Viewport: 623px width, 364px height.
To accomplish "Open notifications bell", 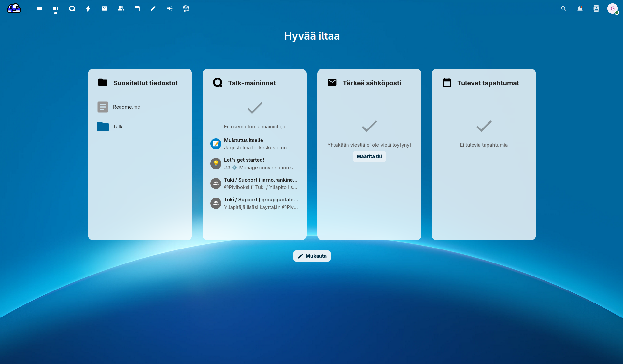I will point(580,8).
